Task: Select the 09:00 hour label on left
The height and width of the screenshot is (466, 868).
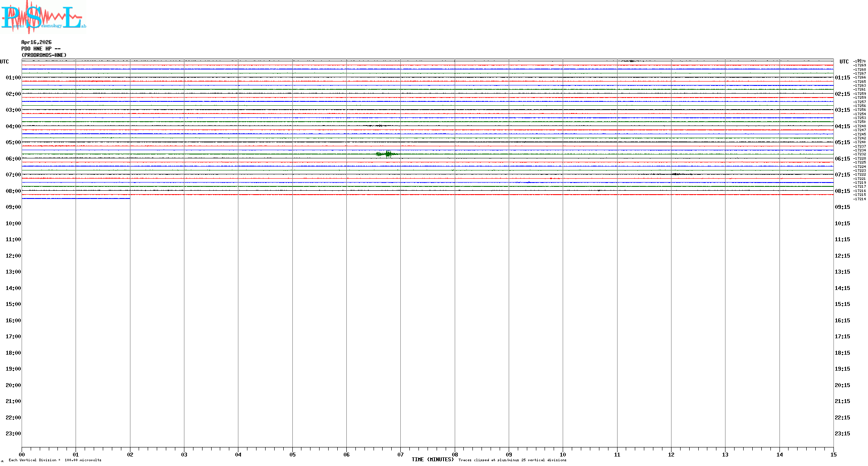Action: point(13,207)
